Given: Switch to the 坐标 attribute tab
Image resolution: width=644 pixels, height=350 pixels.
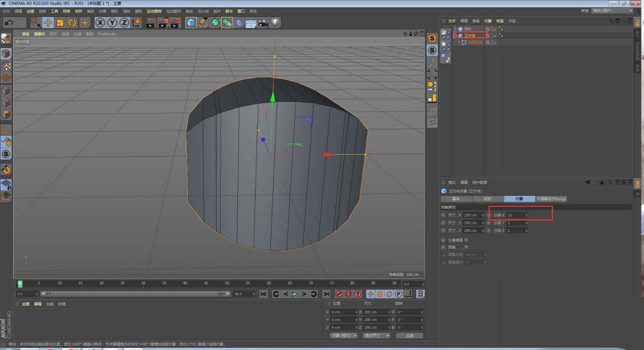Looking at the screenshot, I should pos(488,199).
